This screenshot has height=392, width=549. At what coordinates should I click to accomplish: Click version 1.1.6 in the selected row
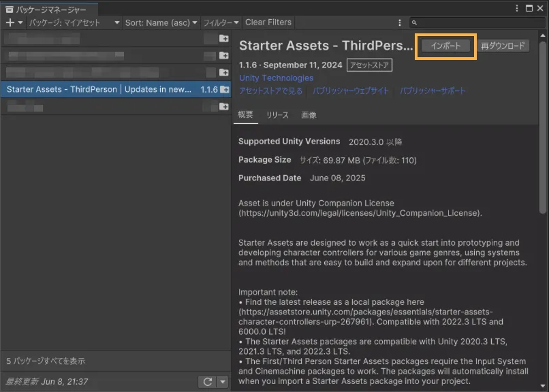[x=209, y=90]
